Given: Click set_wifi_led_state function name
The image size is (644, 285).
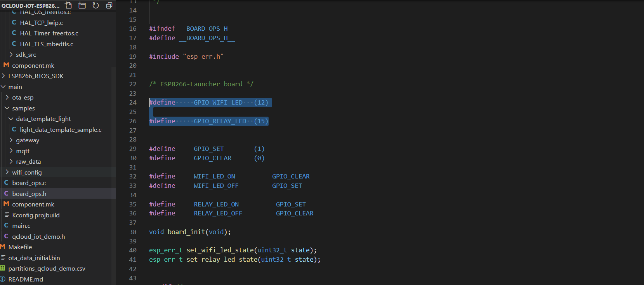Looking at the screenshot, I should pyautogui.click(x=220, y=250).
